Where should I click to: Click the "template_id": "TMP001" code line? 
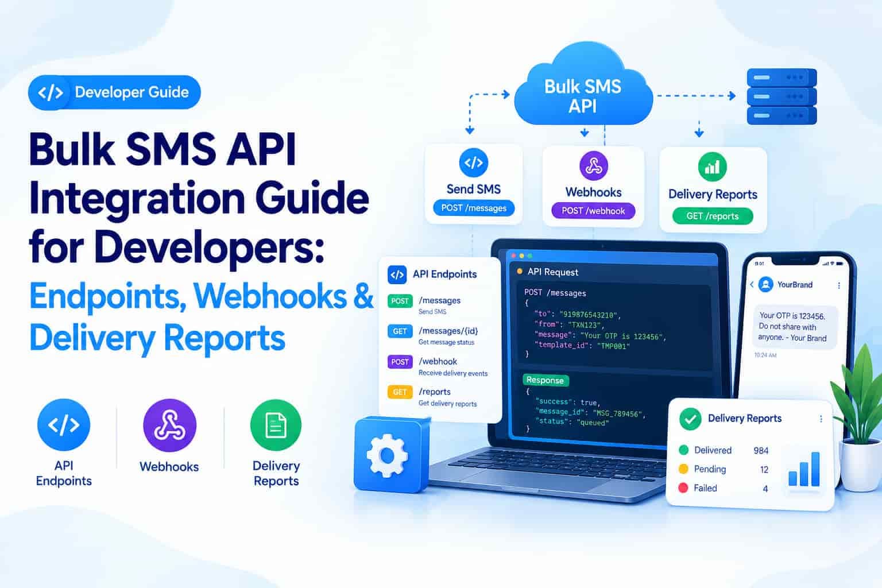point(582,346)
